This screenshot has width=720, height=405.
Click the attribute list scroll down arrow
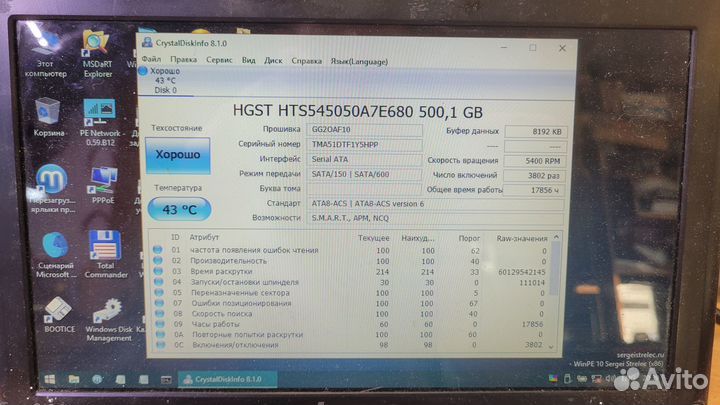click(551, 347)
